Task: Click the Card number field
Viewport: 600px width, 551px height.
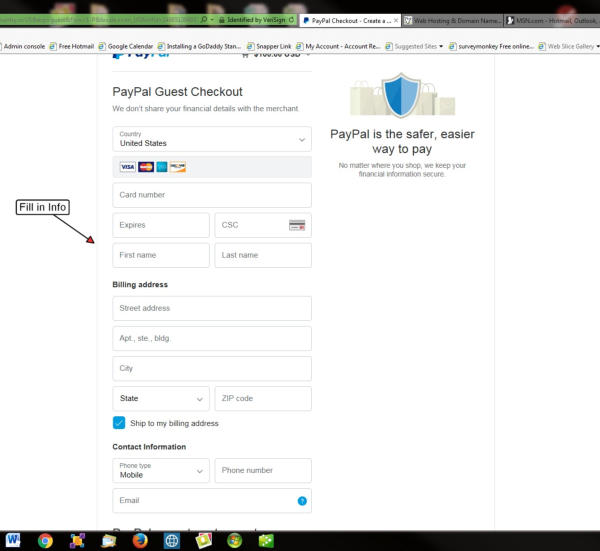Action: coord(211,195)
